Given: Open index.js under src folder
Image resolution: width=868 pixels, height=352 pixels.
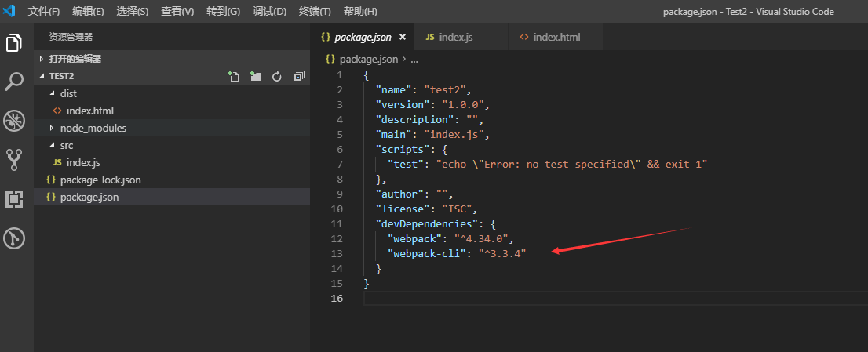Looking at the screenshot, I should 172,162.
